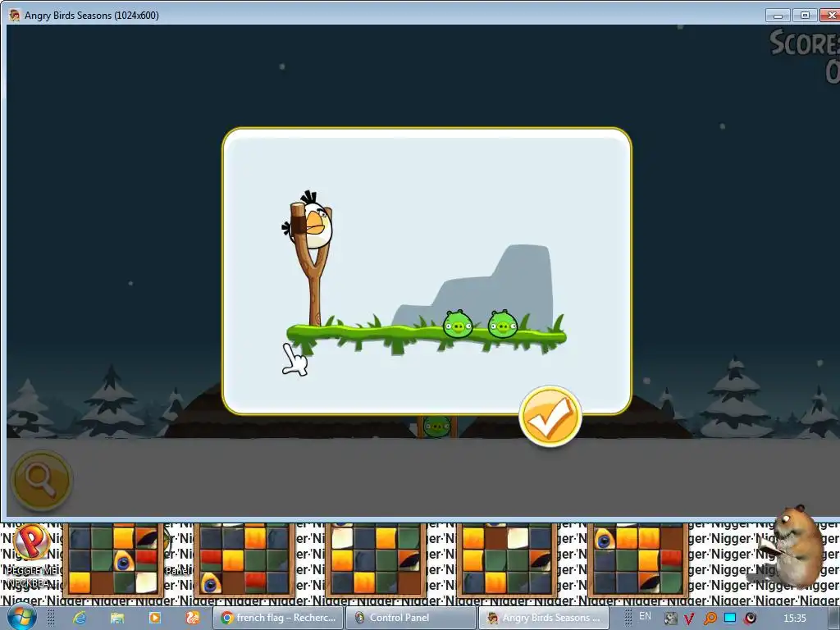This screenshot has width=840, height=630.
Task: Maximize the Angry Birds Seasons window
Action: (805, 15)
